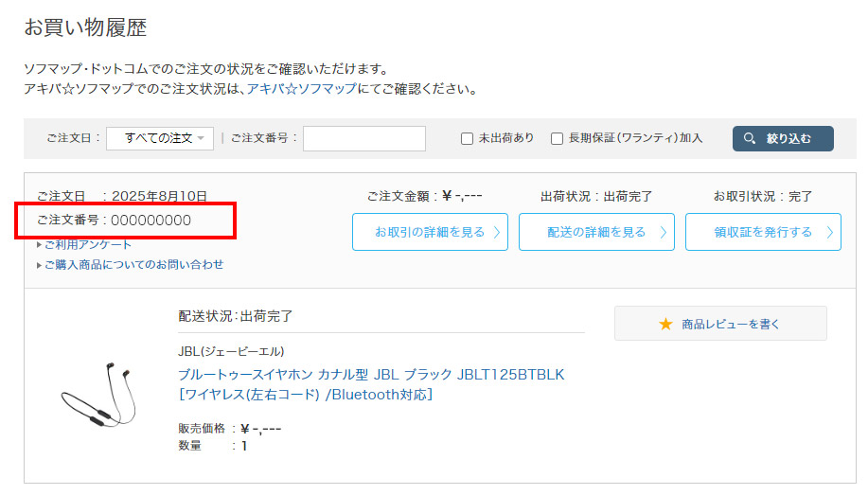Click the chevron on お取引の詳細を見る

point(497,232)
